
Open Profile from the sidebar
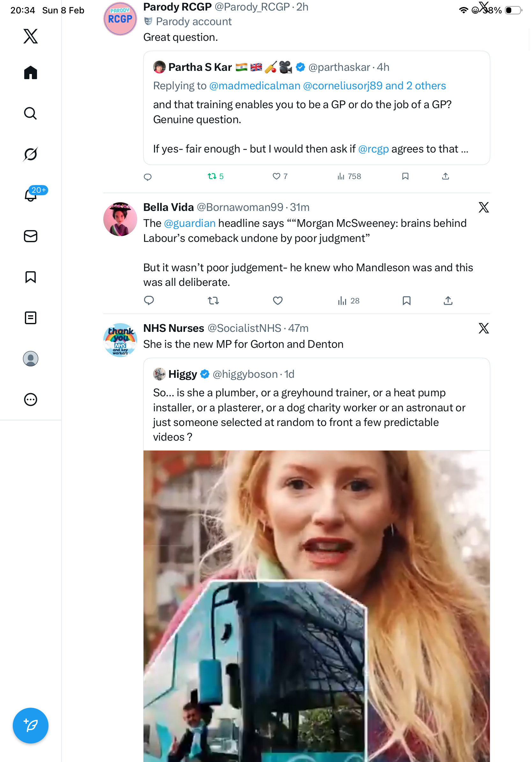(31, 358)
